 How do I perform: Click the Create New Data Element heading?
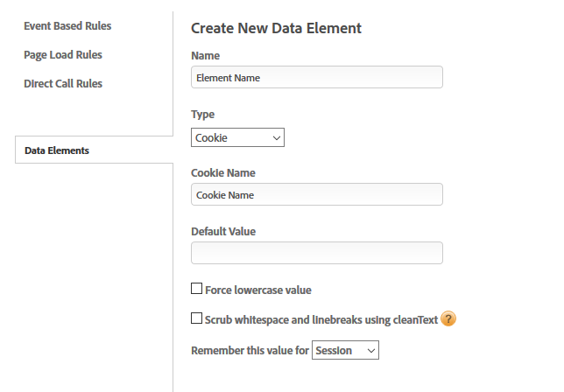point(276,28)
